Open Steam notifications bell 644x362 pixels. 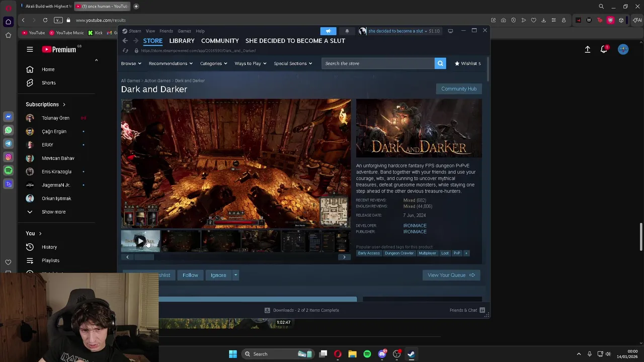click(x=347, y=31)
